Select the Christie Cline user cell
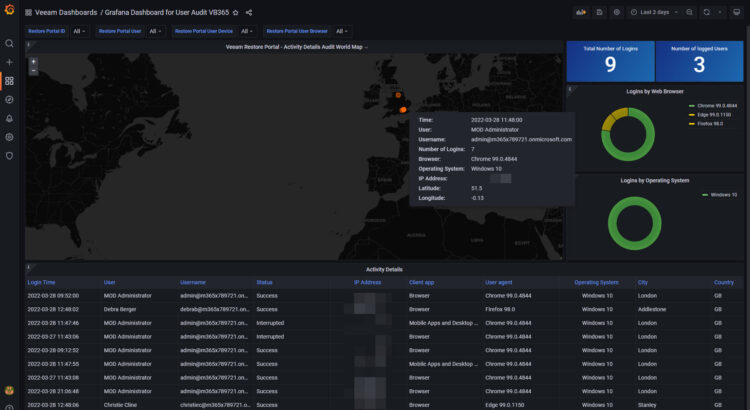Image resolution: width=750 pixels, height=410 pixels. tap(120, 405)
